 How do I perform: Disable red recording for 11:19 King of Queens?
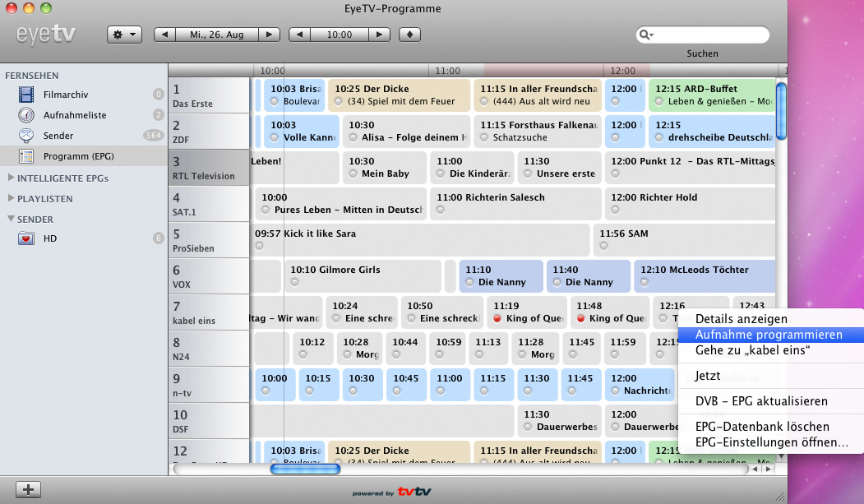tap(497, 318)
